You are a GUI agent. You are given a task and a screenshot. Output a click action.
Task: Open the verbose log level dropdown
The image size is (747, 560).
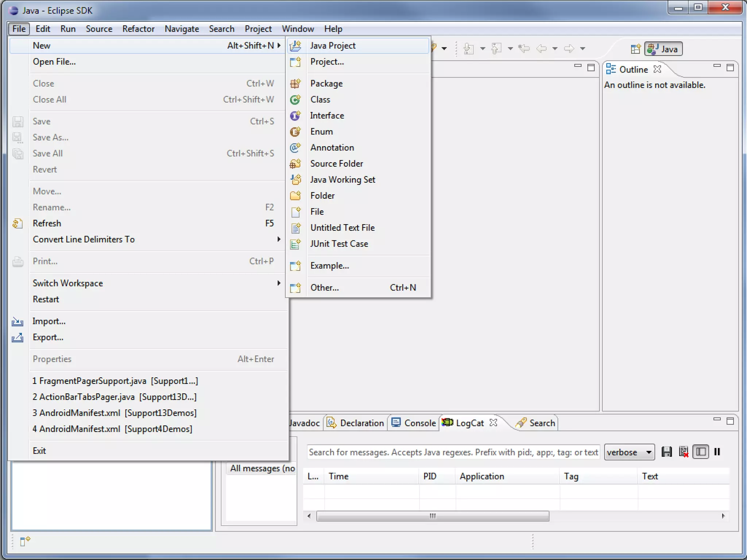(629, 452)
